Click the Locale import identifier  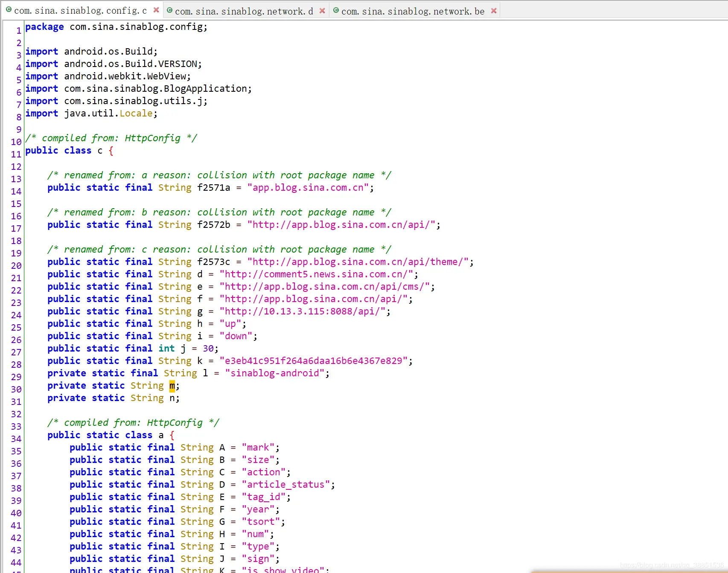click(136, 113)
